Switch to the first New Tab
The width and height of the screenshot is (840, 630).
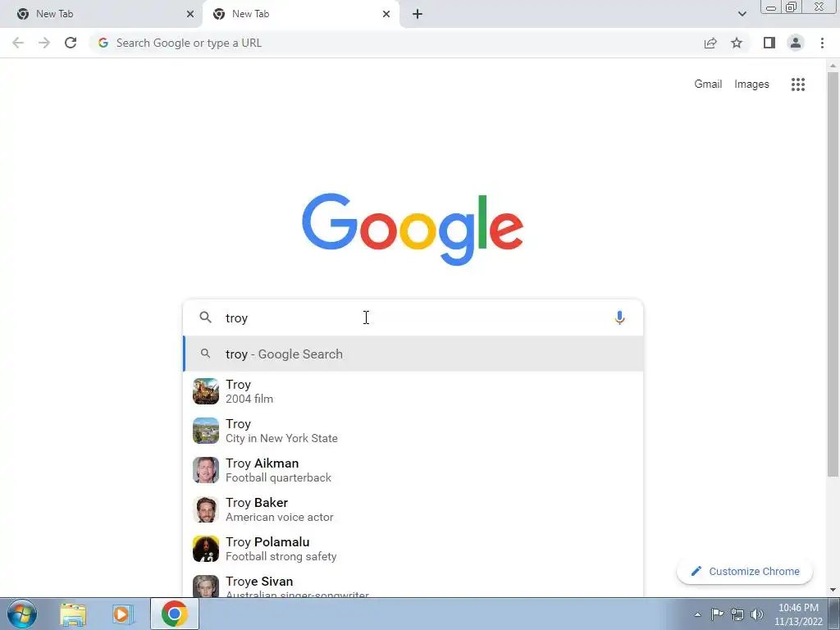[x=102, y=14]
